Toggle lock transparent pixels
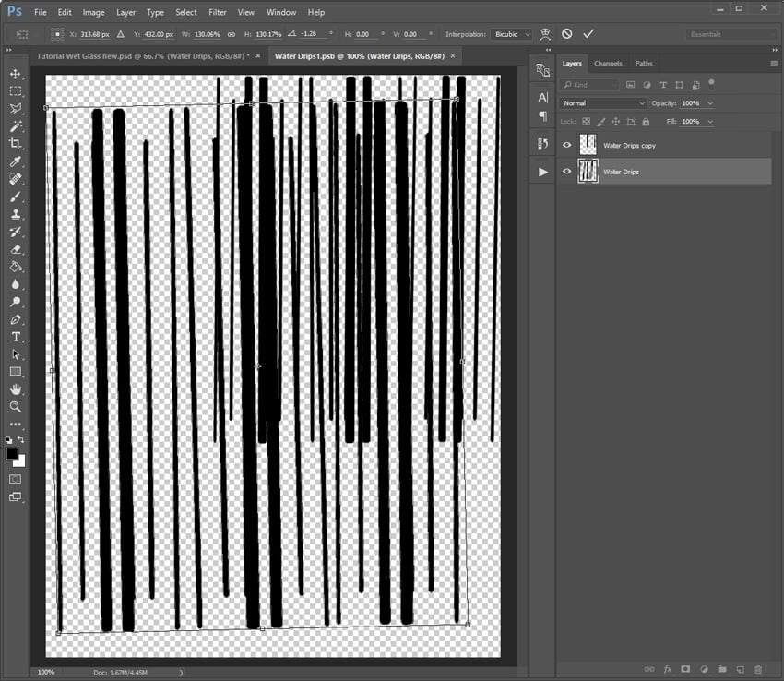This screenshot has width=784, height=681. tap(586, 122)
